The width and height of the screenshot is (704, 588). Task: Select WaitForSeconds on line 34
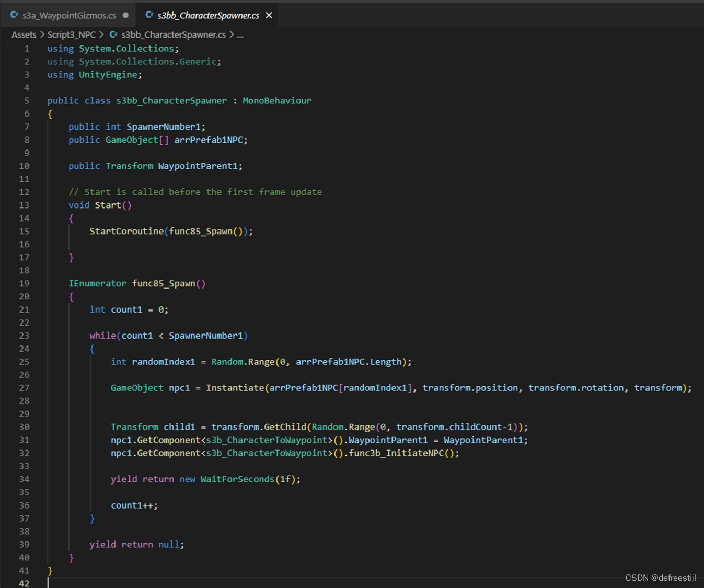point(237,479)
